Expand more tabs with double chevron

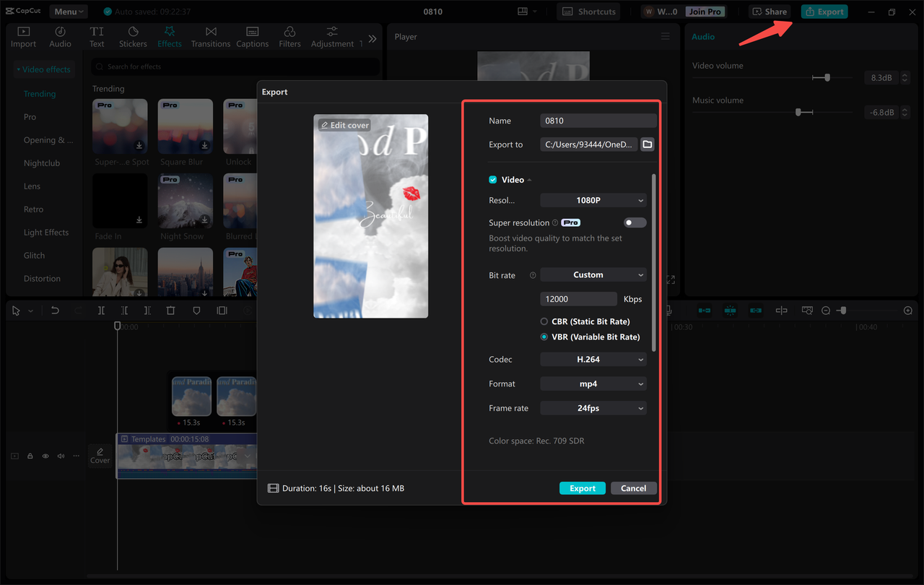(x=372, y=38)
